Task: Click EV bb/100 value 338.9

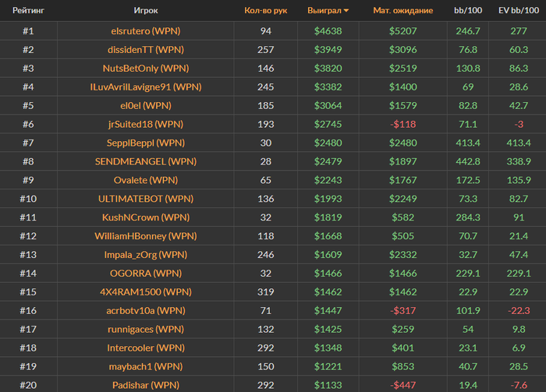Action: click(x=519, y=161)
